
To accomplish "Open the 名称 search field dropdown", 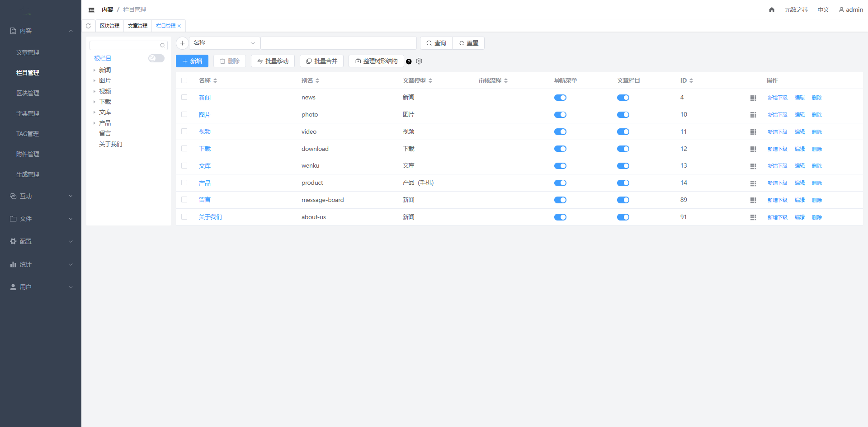I will [x=224, y=43].
